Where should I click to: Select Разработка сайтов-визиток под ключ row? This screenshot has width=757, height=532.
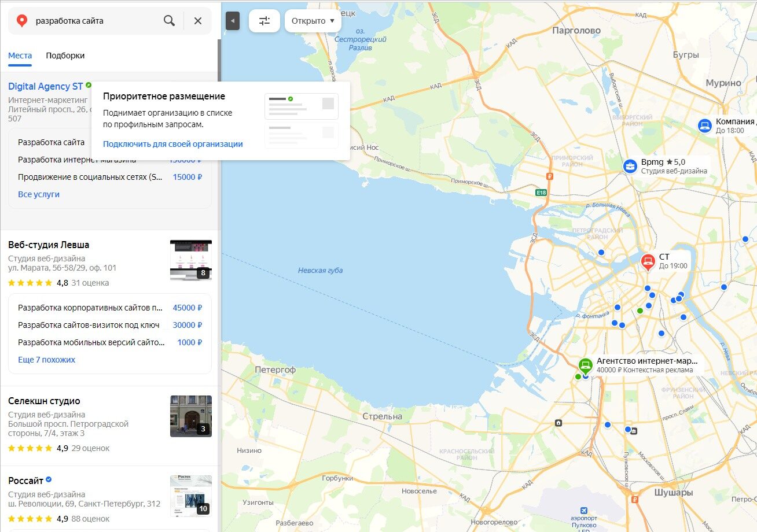[x=110, y=325]
